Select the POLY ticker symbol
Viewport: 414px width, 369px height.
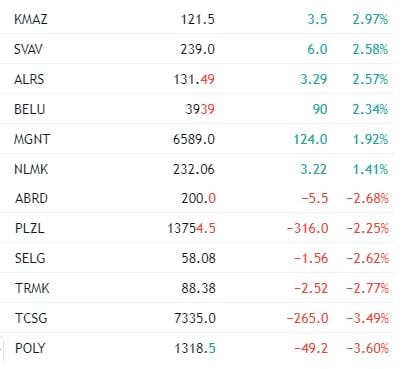point(30,348)
